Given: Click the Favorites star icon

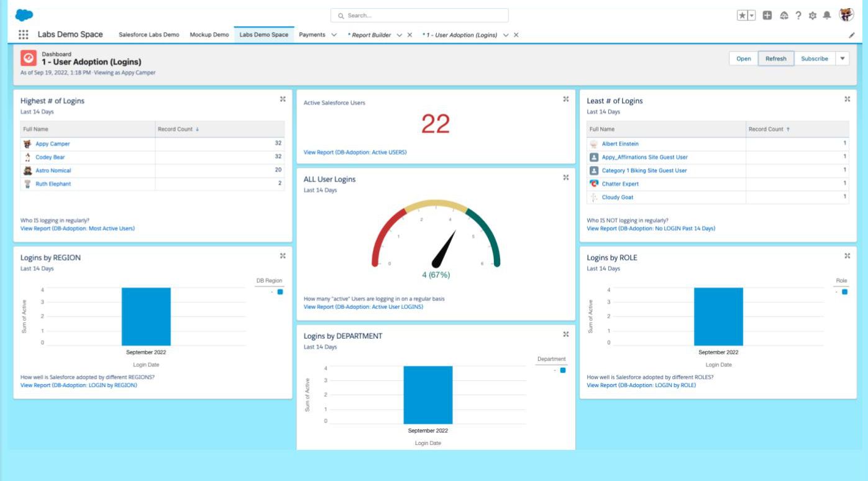Looking at the screenshot, I should pyautogui.click(x=742, y=15).
